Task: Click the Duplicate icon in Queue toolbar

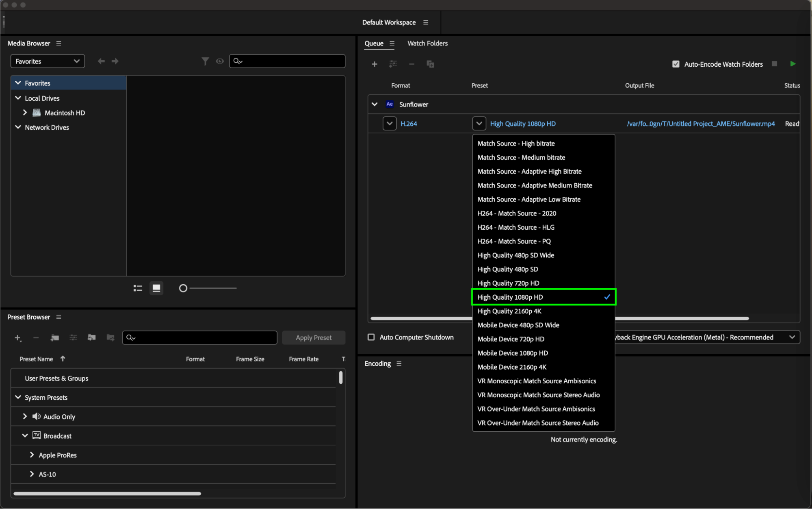Action: coord(430,64)
